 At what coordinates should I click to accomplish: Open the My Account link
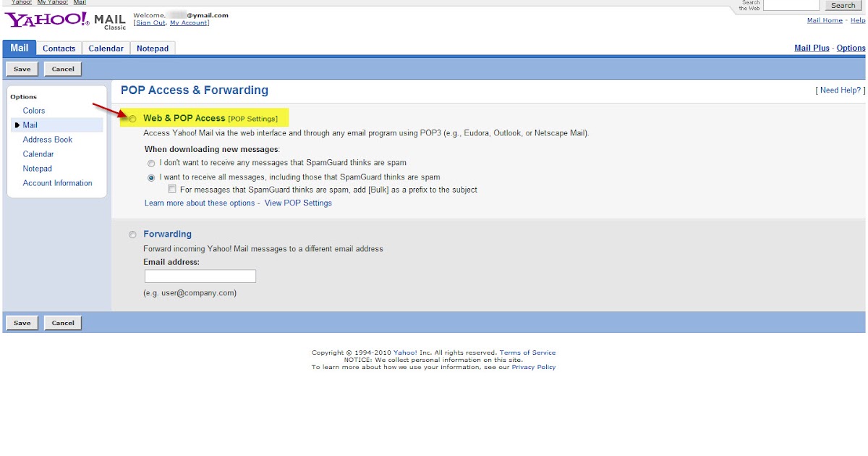point(189,23)
